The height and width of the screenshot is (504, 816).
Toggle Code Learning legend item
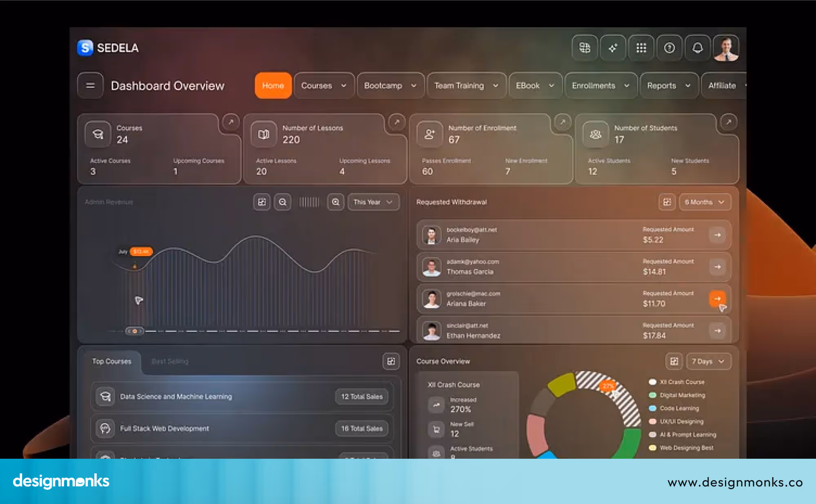(x=679, y=408)
